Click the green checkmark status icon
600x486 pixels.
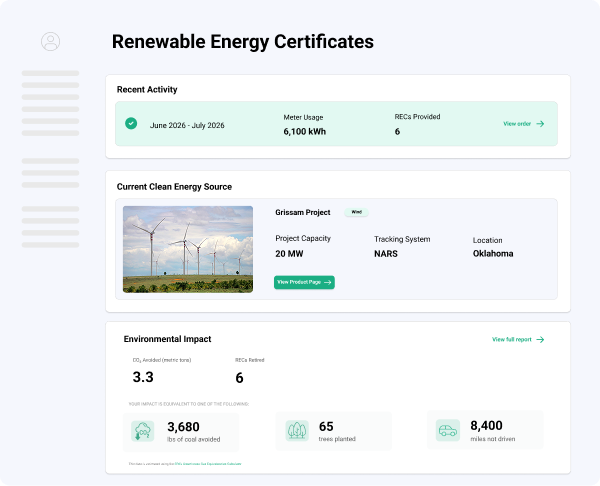(131, 124)
